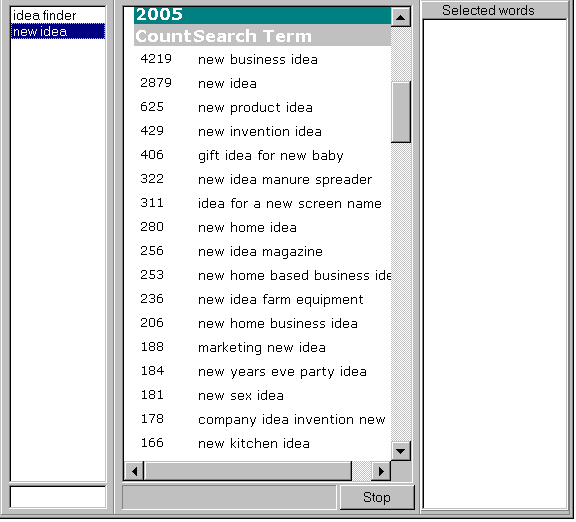Screen dimensions: 576x522
Task: Click the count value 236
Action: coord(152,299)
